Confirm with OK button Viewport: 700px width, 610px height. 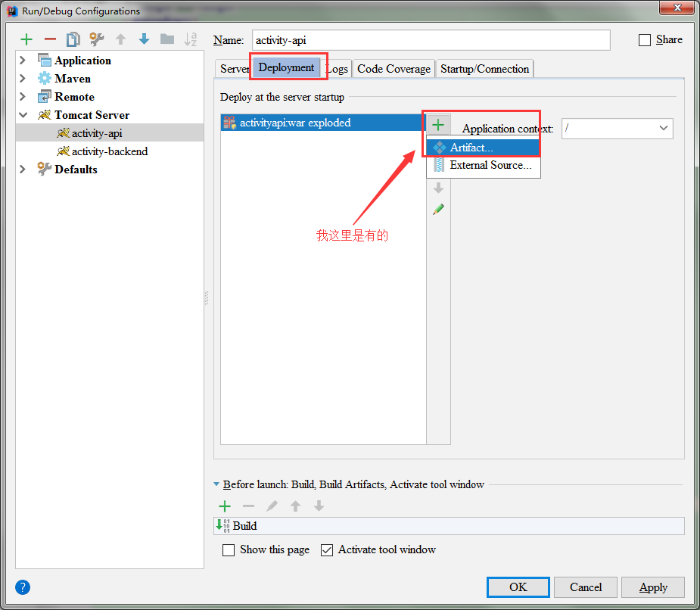518,587
